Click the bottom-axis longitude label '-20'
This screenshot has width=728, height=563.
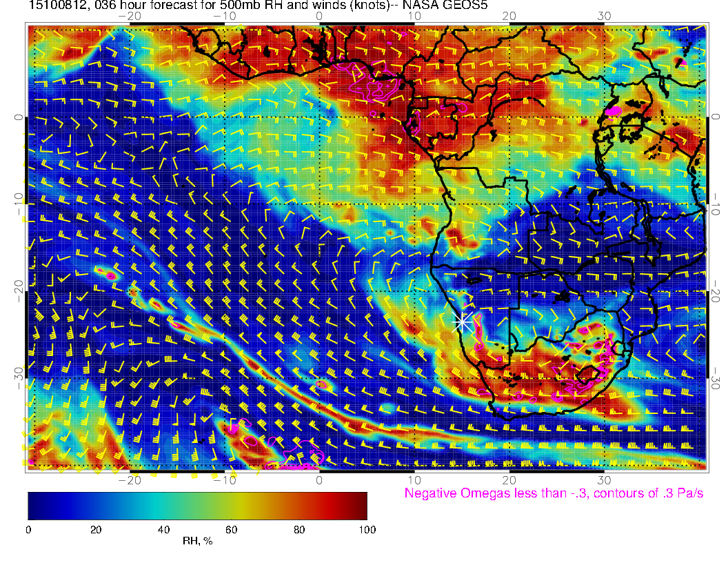(x=130, y=480)
